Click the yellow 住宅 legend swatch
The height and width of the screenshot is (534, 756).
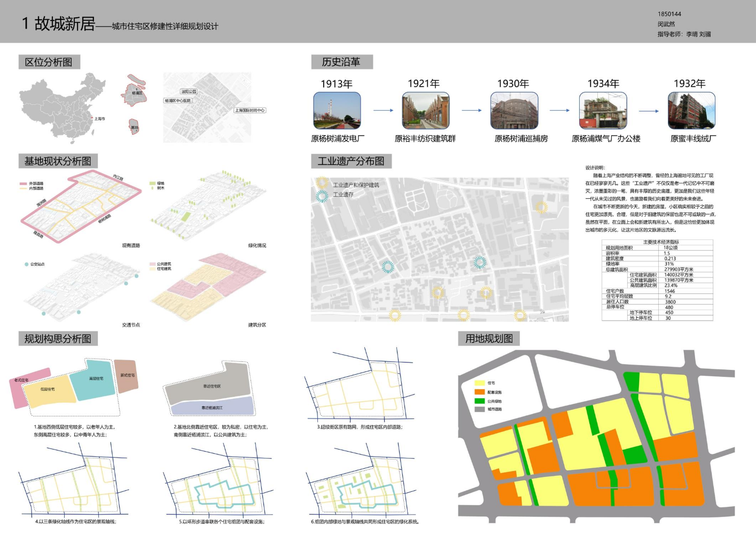[x=479, y=383]
